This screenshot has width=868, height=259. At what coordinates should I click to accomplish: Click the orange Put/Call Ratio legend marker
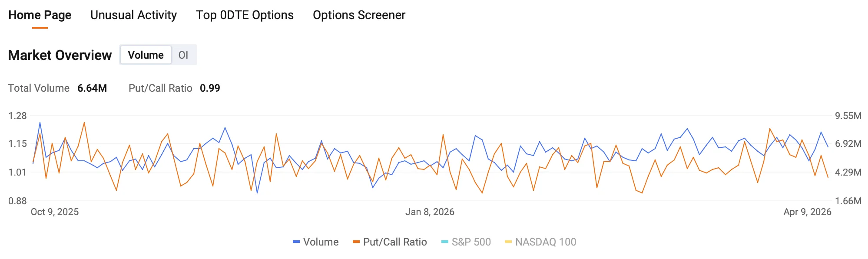357,242
